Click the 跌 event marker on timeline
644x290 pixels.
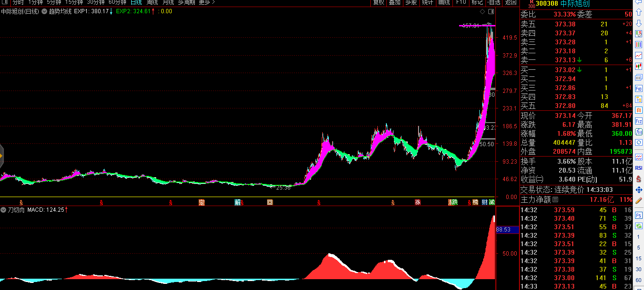pyautogui.click(x=454, y=203)
